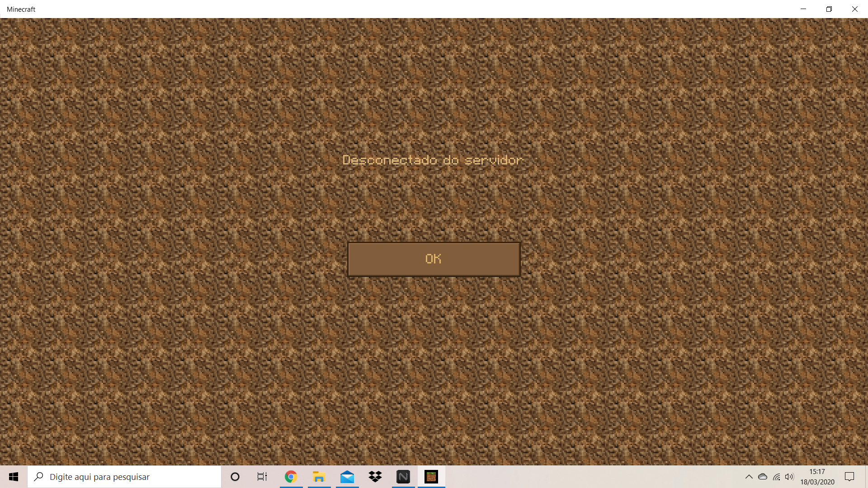The image size is (868, 488).
Task: Switch to Google Chrome in taskbar
Action: click(x=291, y=477)
